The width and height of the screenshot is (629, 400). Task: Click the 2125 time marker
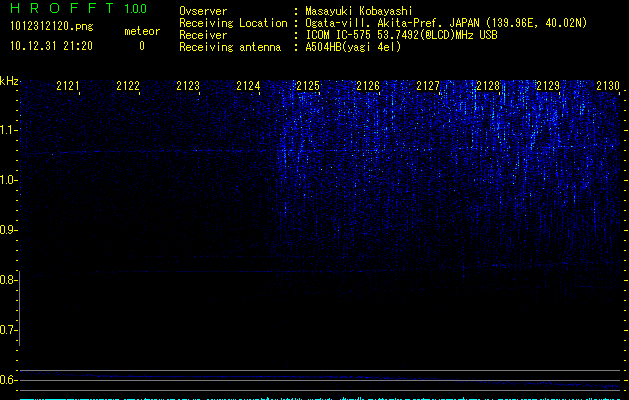click(308, 86)
